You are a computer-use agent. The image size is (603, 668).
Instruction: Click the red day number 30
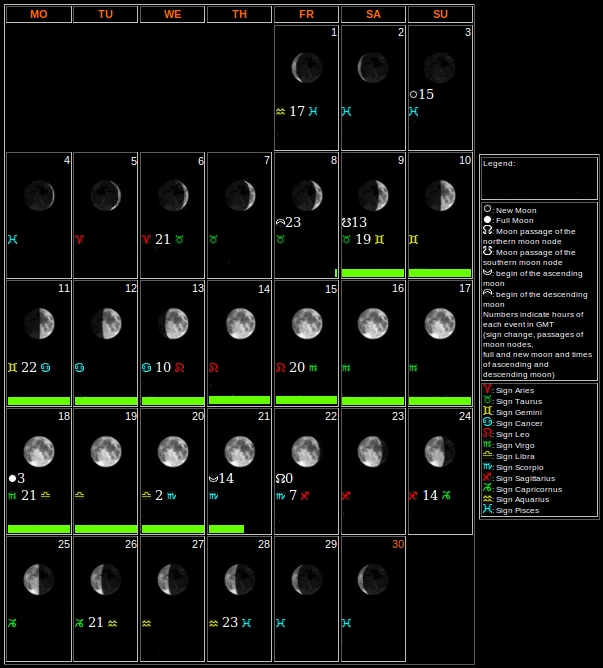tap(397, 544)
